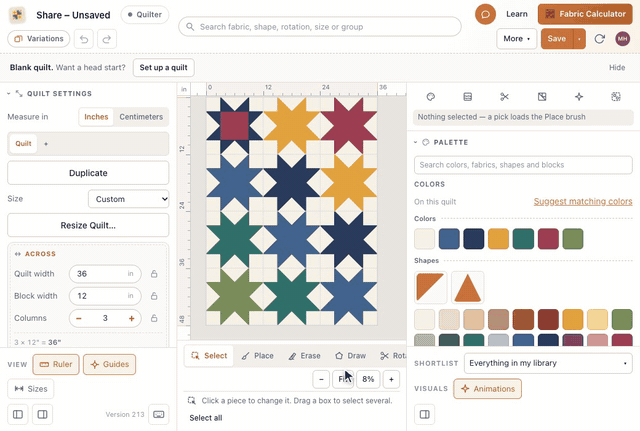Screen dimensions: 640x431
Task: Click the Duplicate button
Action: tap(88, 173)
